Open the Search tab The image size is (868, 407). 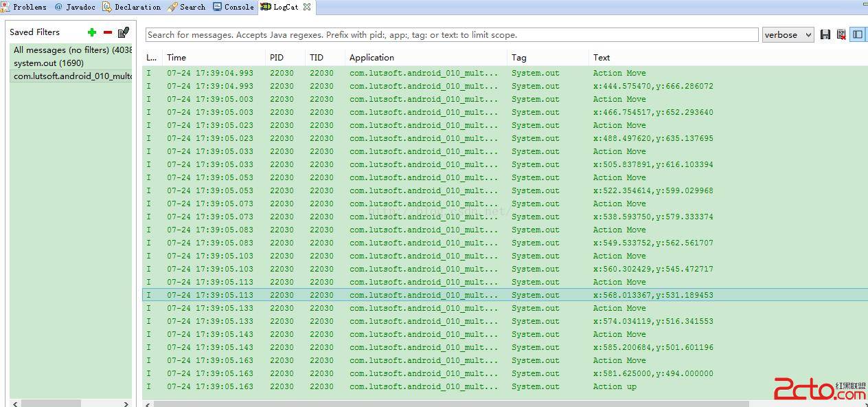pyautogui.click(x=186, y=7)
